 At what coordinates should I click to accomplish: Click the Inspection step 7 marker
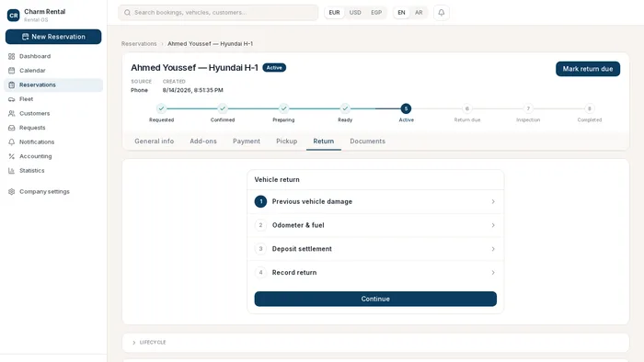coord(528,108)
